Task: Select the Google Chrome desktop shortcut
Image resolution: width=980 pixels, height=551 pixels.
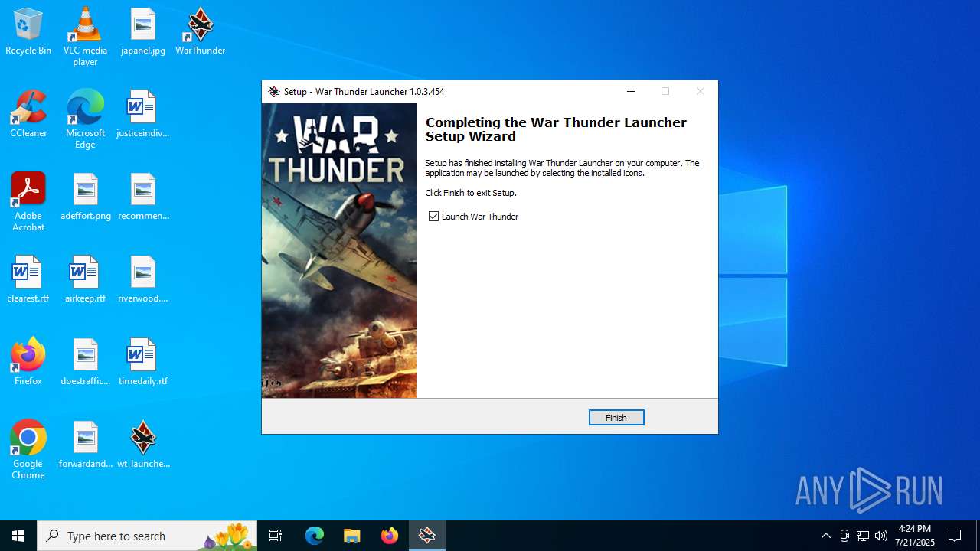Action: click(28, 450)
